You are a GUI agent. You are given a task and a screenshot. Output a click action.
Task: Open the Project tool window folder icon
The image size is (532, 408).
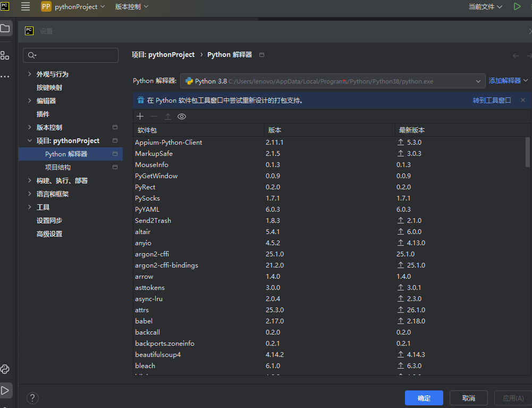pos(5,28)
